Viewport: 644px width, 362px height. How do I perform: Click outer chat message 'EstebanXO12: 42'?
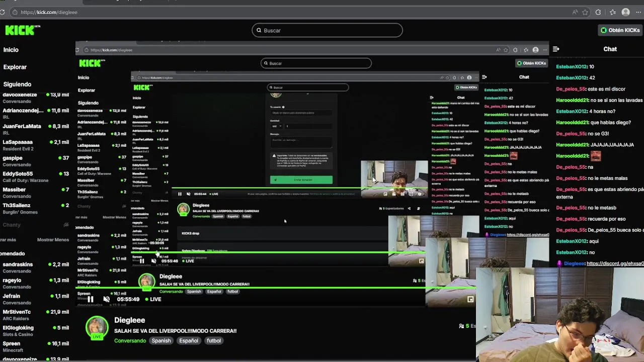[576, 78]
